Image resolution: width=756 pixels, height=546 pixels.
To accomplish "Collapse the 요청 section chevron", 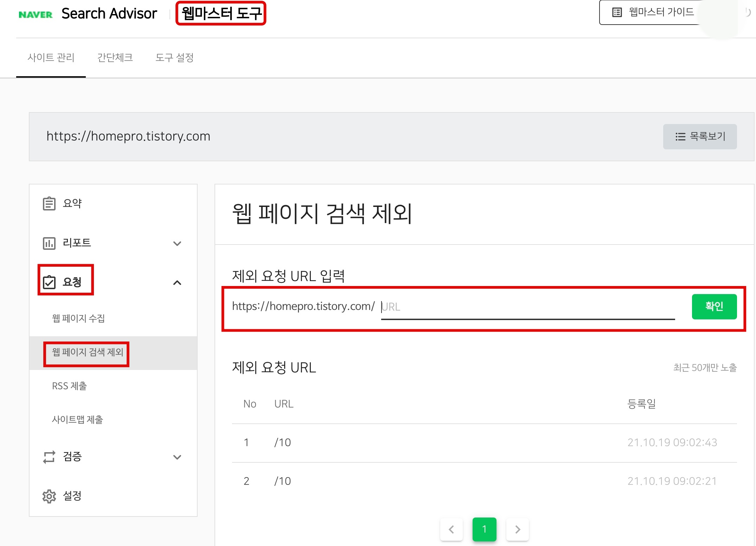I will click(177, 282).
